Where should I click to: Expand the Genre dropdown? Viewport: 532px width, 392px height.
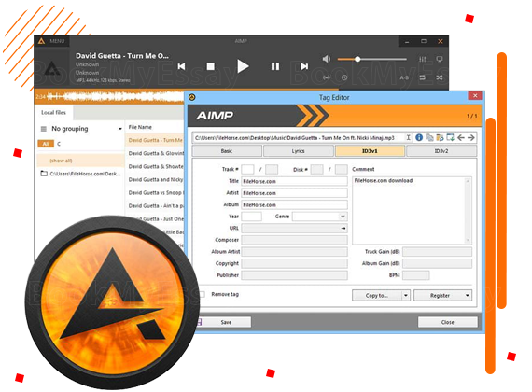[x=343, y=217]
